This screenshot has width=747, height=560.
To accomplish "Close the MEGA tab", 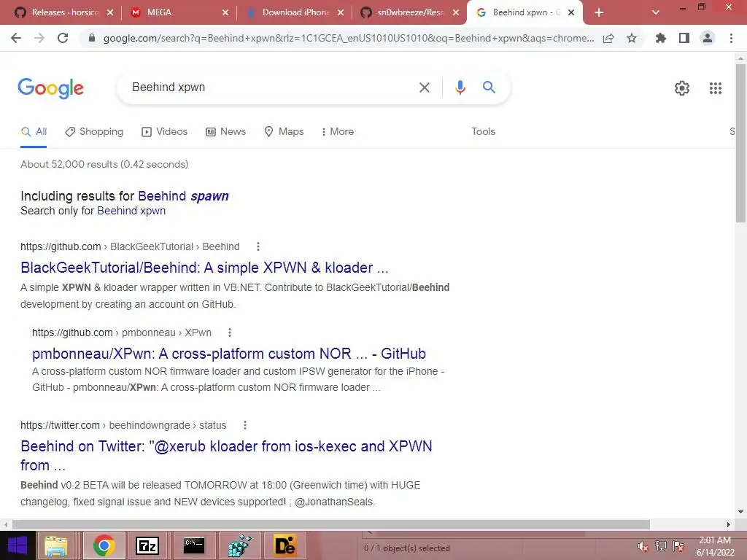I will [x=225, y=12].
